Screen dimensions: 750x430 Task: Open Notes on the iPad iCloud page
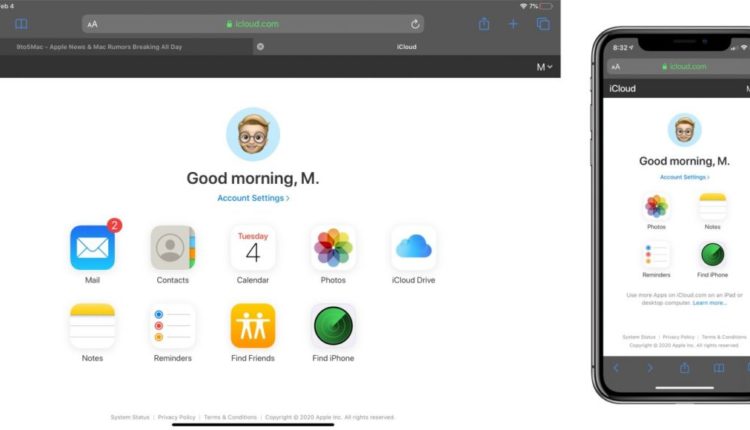[x=92, y=326]
